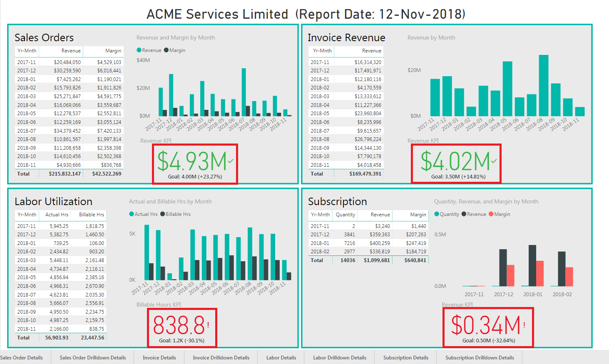Click the Goal: 1.2K (-30.1%) label
The height and width of the screenshot is (364, 609).
pyautogui.click(x=182, y=340)
